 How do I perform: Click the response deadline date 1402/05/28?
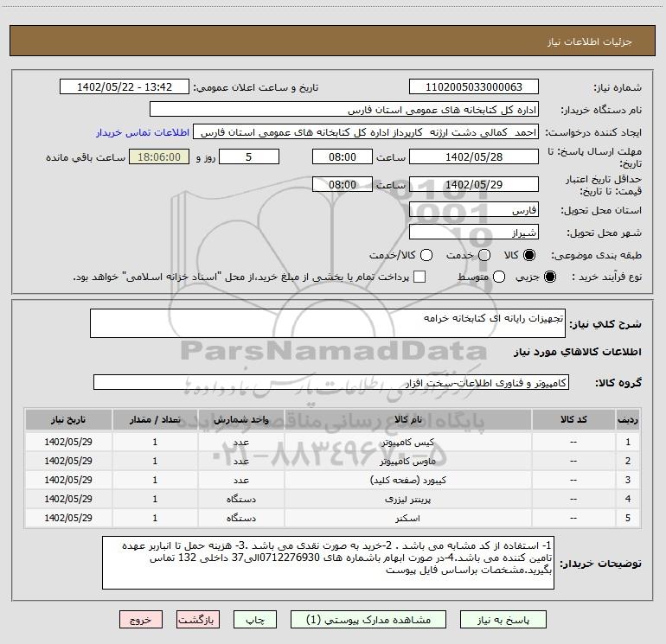[x=474, y=156]
